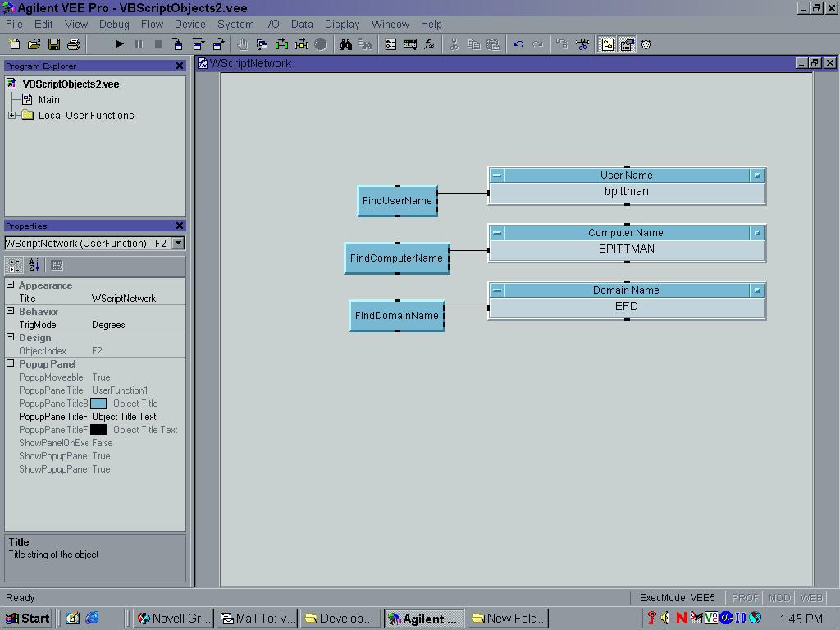Viewport: 840px width, 630px height.
Task: Click the Undo arrow icon
Action: (x=518, y=44)
